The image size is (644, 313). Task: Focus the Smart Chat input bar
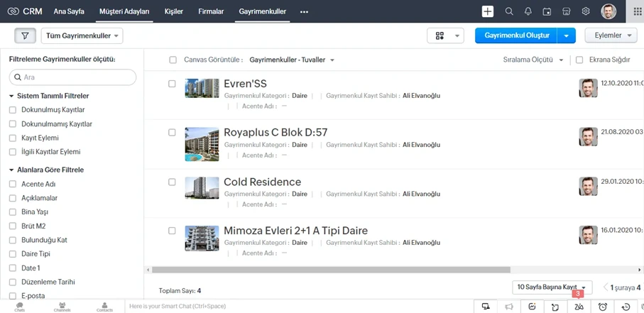coord(299,307)
